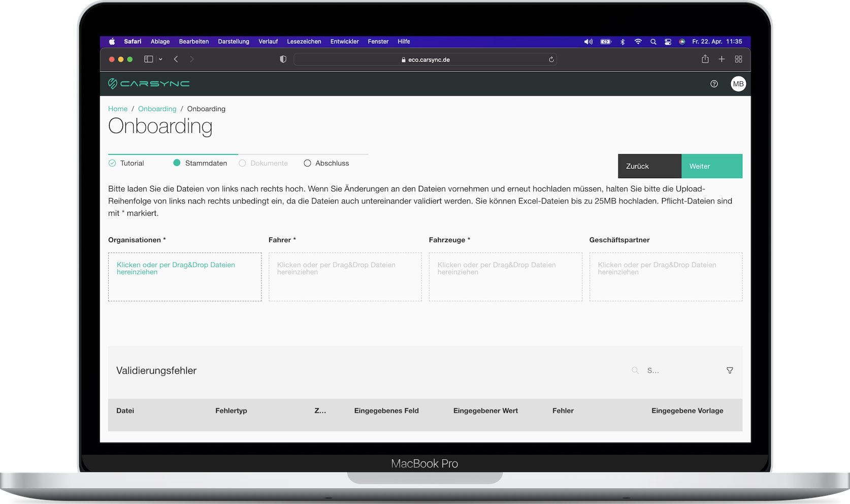Click the volume icon in menu bar
The image size is (850, 504).
(x=588, y=42)
